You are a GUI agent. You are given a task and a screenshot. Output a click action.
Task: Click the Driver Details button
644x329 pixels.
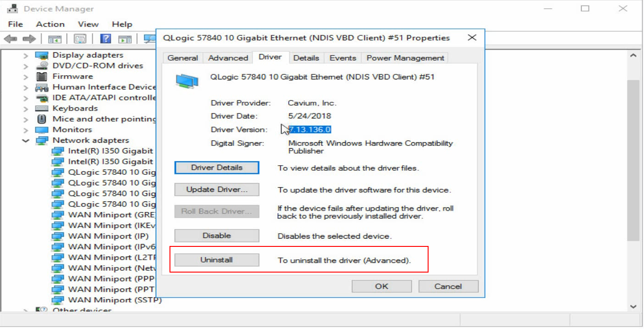coord(217,167)
